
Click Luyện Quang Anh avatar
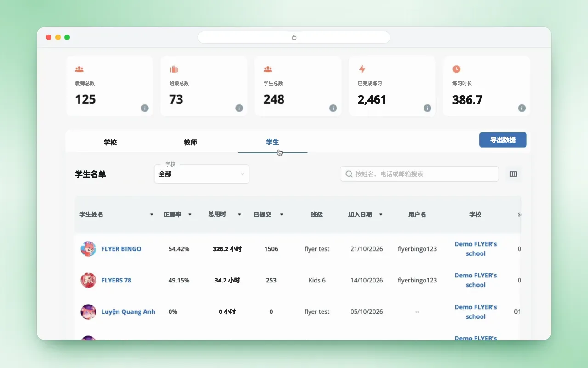coord(88,311)
